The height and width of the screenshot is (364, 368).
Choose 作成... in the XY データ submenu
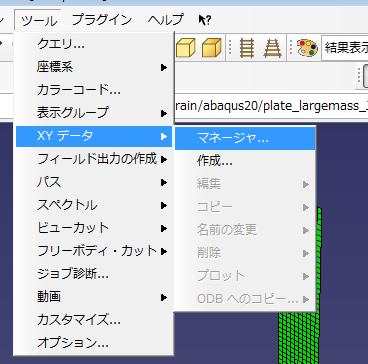[245, 161]
